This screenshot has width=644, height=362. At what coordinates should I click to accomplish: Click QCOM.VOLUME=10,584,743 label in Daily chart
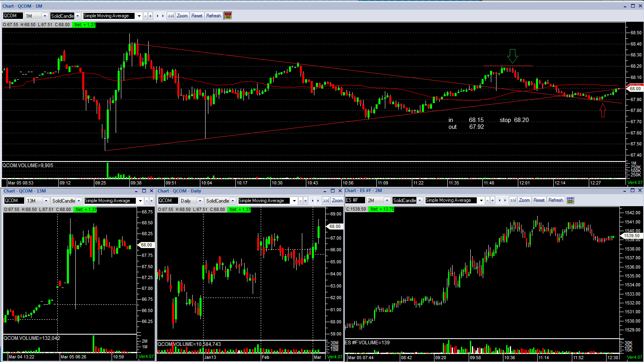(189, 344)
